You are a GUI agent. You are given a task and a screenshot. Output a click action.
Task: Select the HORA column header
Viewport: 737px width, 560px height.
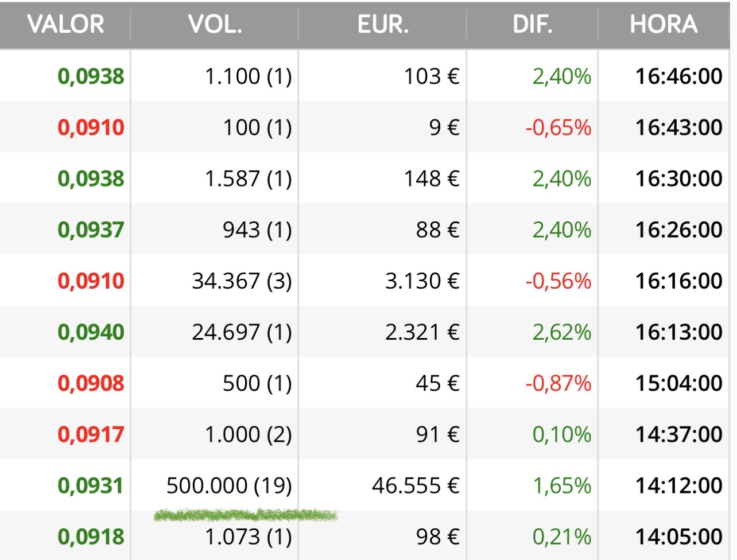click(664, 25)
